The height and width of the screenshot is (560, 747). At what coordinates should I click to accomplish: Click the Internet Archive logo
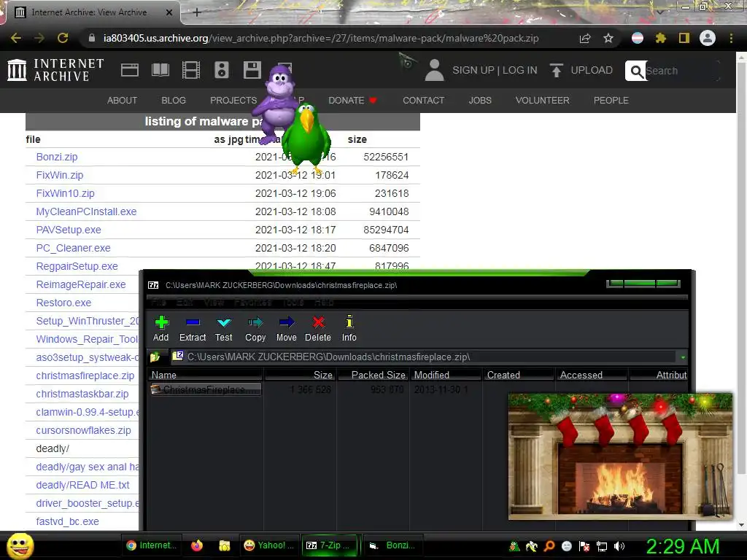[55, 70]
